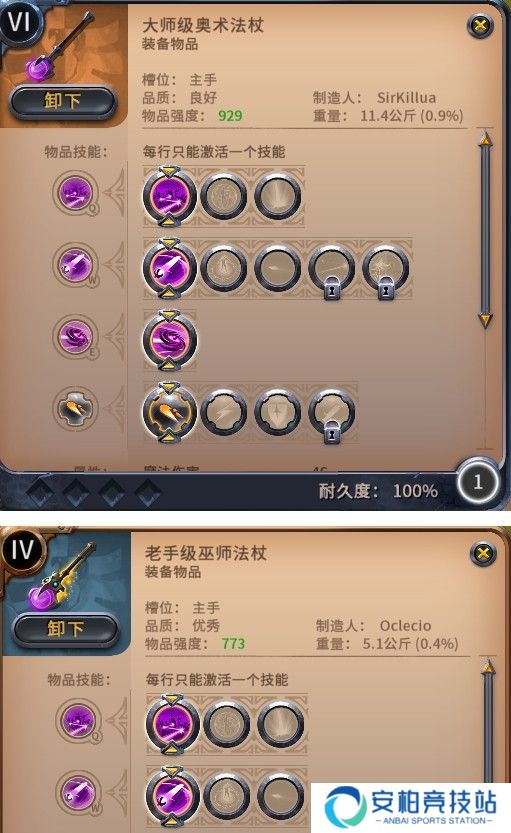This screenshot has width=511, height=833.
Task: Click the item count badge showing 1
Action: click(478, 482)
